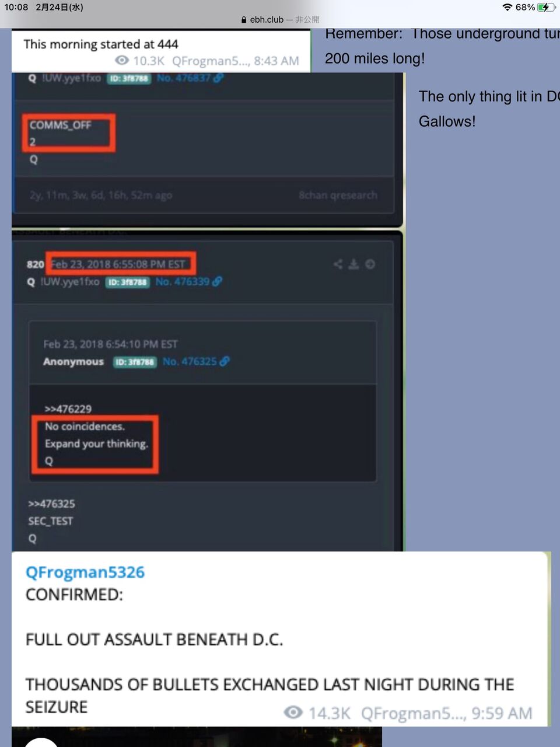Tap the ID: 3f8788 badge beside Anonymous
560x747 pixels.
pyautogui.click(x=135, y=362)
